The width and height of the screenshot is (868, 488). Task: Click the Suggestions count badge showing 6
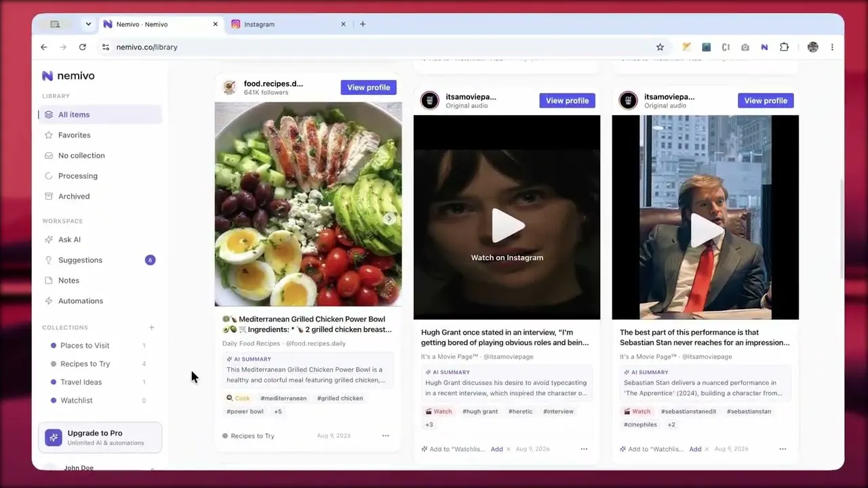(x=150, y=260)
